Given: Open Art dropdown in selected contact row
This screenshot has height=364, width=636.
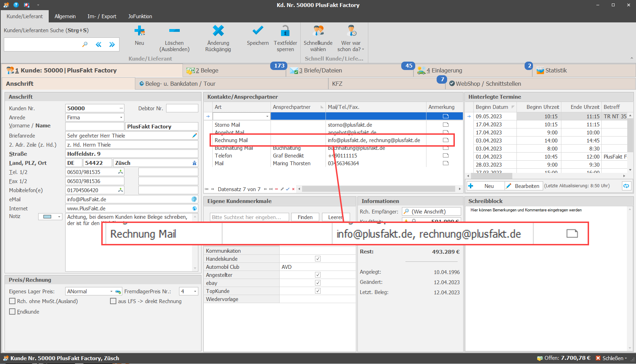Looking at the screenshot, I should click(267, 116).
